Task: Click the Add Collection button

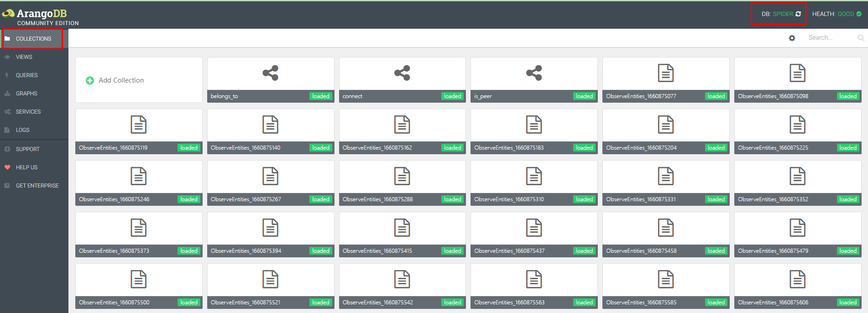Action: pyautogui.click(x=121, y=80)
